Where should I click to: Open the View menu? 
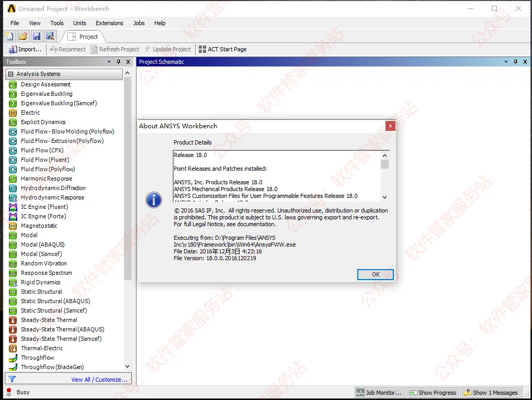pos(35,23)
